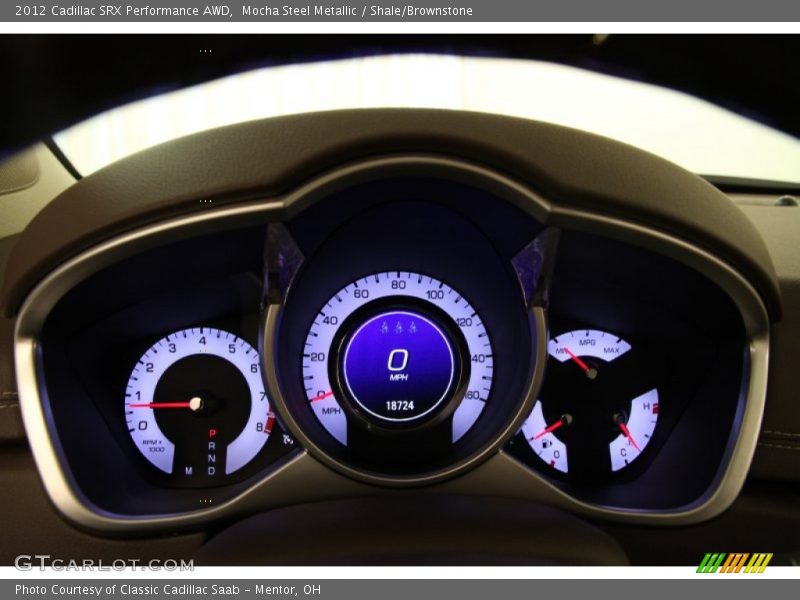Click the C mark on temperature gauge
Screen dimensions: 800x600
click(x=624, y=452)
